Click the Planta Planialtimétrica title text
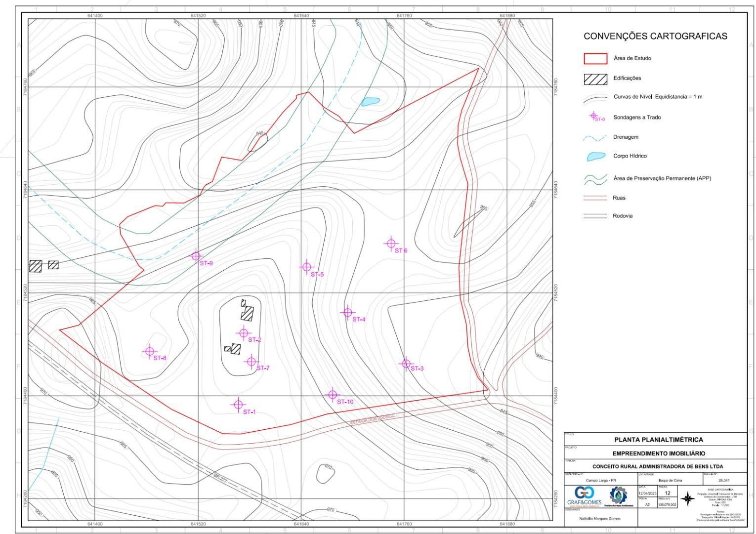756x534 pixels. (658, 439)
